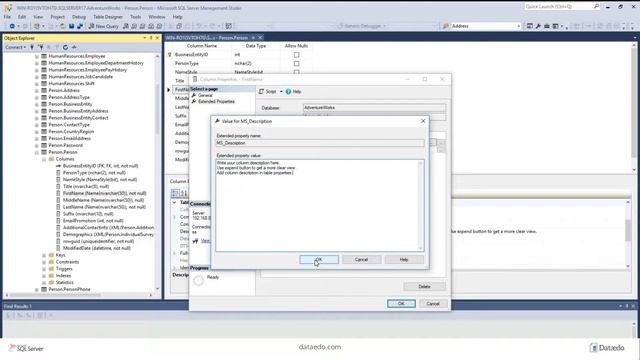This screenshot has width=640, height=360.
Task: Click the New Query toolbar button
Action: 104,26
